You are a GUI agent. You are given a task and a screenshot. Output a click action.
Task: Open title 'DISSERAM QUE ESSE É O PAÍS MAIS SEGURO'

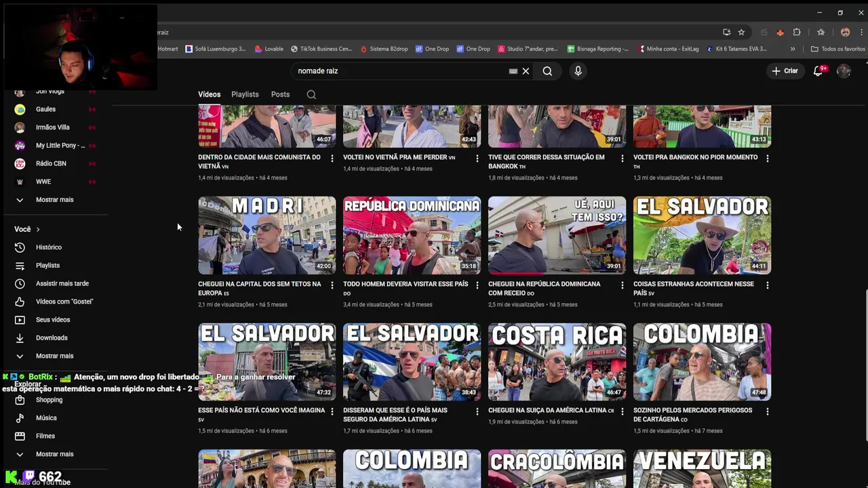coord(395,415)
